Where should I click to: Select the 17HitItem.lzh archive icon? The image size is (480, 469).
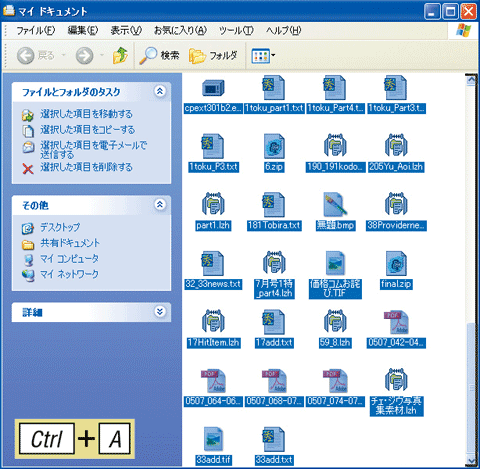tap(213, 322)
